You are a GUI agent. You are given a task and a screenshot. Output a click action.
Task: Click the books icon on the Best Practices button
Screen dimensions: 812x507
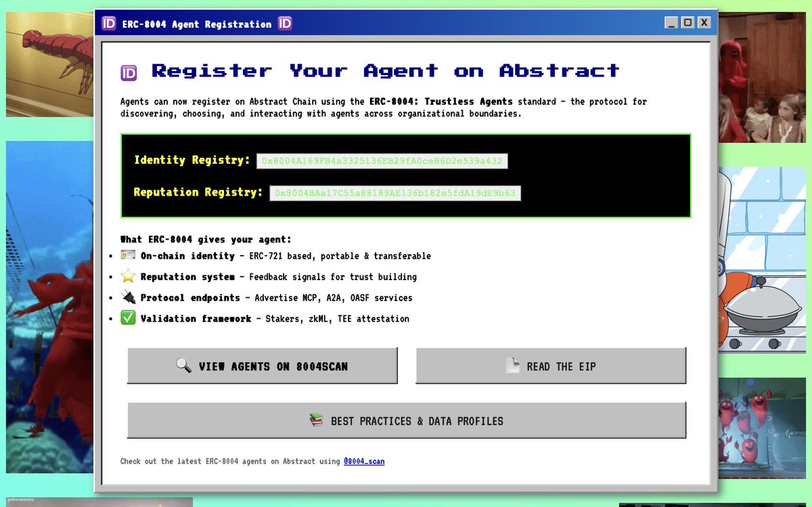(x=317, y=420)
